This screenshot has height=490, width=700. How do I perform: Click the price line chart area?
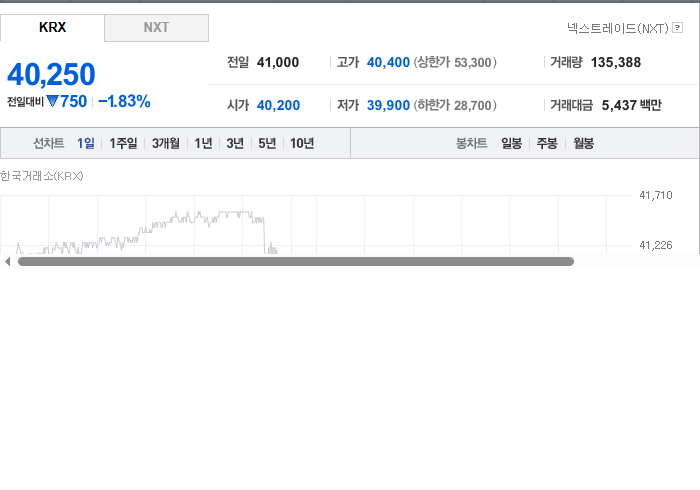tap(315, 224)
